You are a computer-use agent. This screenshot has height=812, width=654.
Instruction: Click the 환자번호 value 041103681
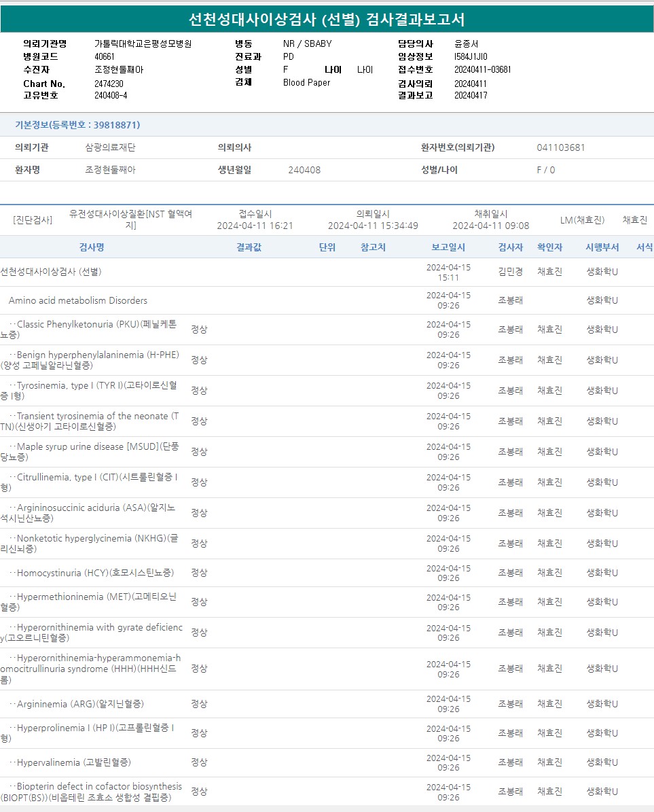pyautogui.click(x=560, y=147)
